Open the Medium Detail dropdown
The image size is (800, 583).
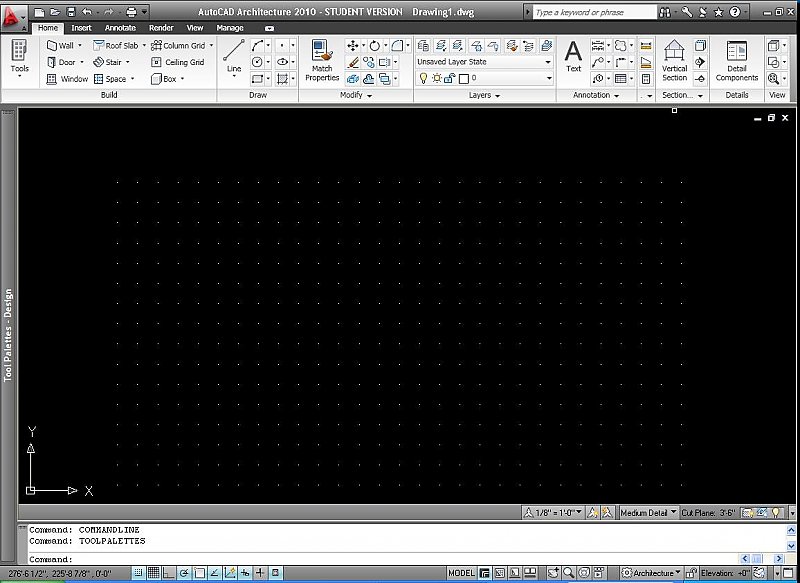[648, 513]
